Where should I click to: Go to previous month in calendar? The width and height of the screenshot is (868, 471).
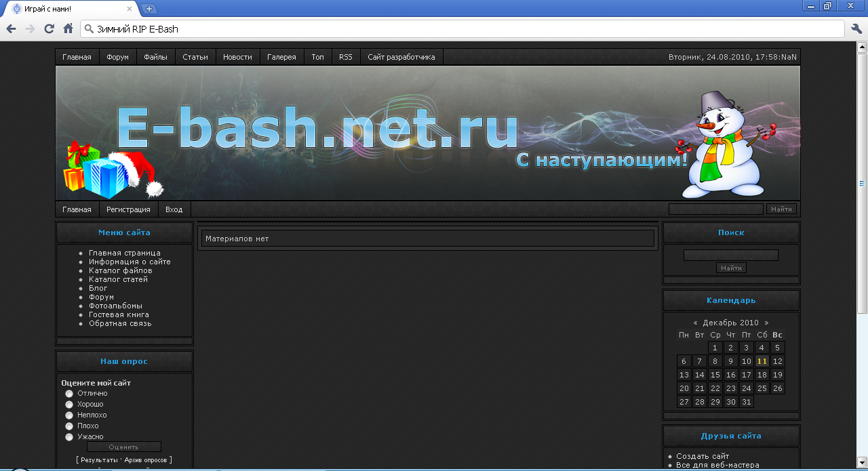[x=696, y=323]
